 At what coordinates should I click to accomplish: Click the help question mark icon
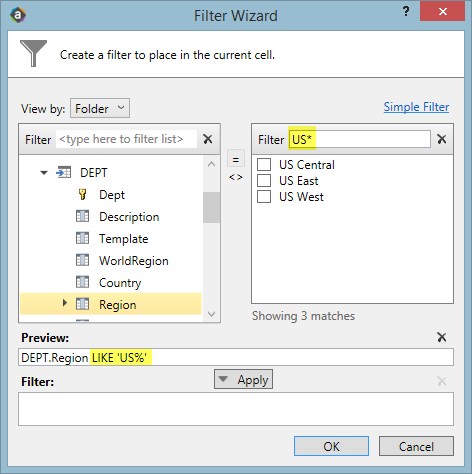point(406,12)
